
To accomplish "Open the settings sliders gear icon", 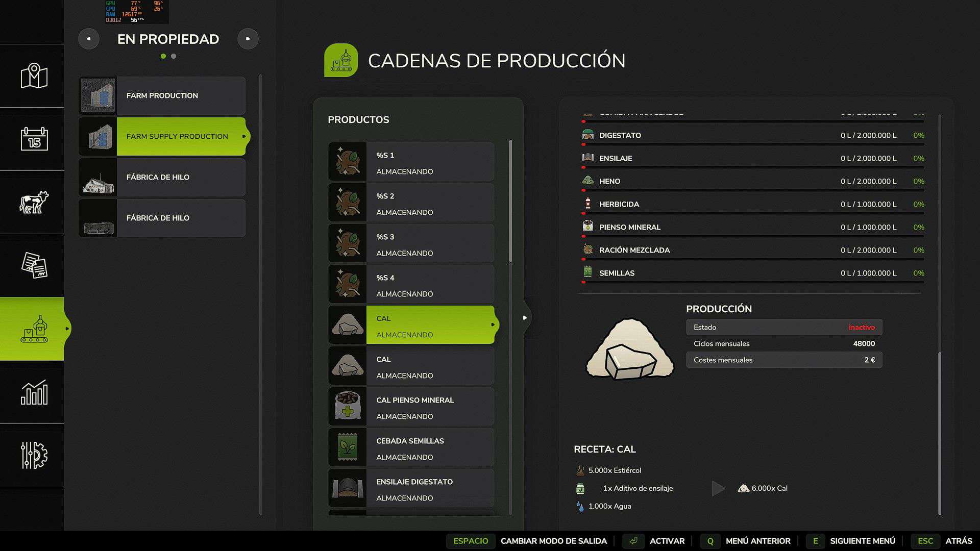I will point(34,455).
